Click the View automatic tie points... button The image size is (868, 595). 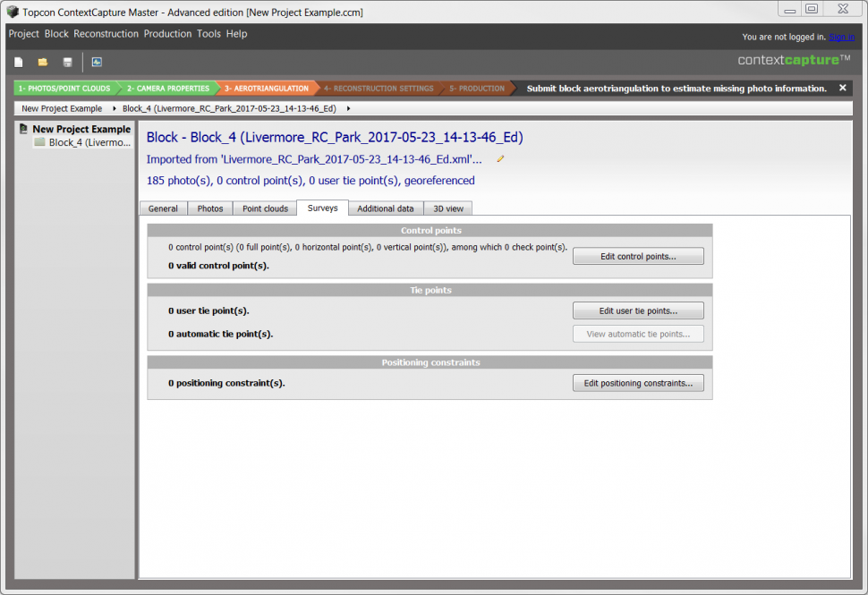click(638, 334)
